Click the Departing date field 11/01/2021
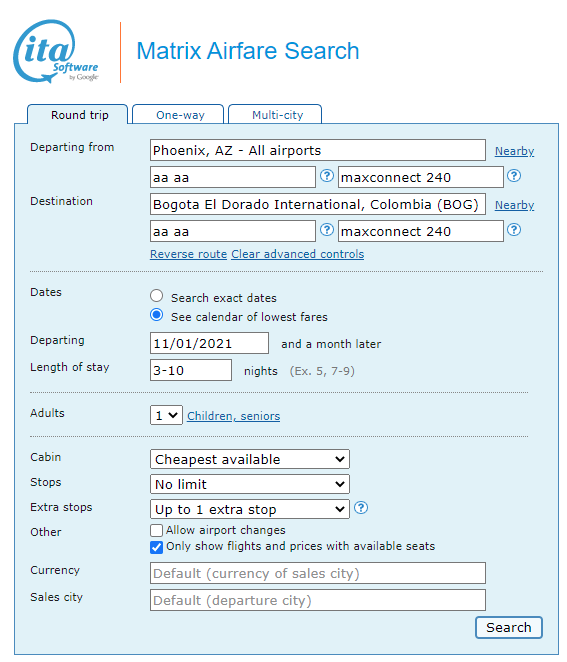The image size is (567, 662). (x=209, y=343)
